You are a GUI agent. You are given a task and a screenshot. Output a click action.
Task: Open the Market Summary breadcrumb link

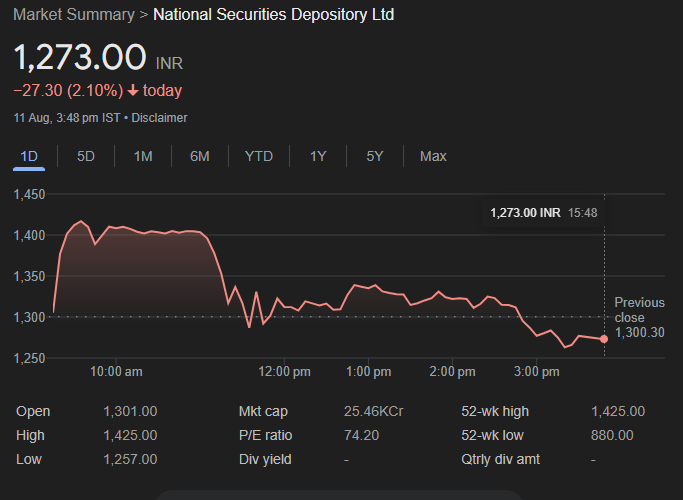click(74, 15)
